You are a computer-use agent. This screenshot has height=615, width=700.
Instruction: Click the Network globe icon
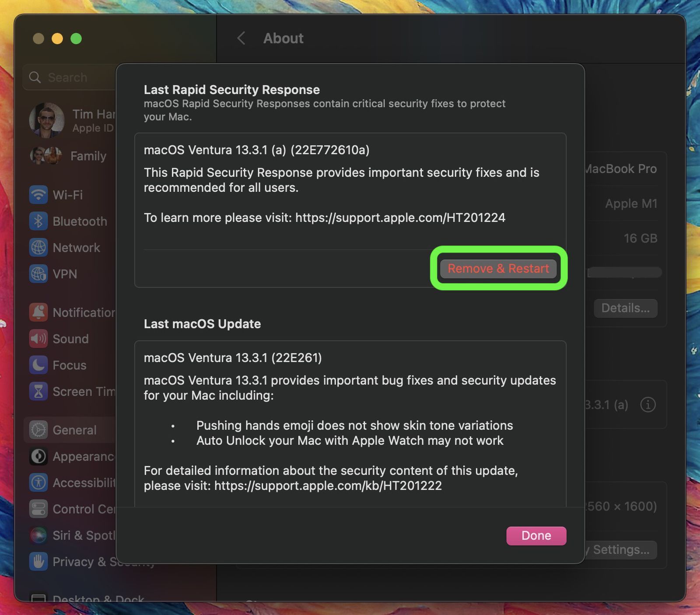click(x=38, y=247)
